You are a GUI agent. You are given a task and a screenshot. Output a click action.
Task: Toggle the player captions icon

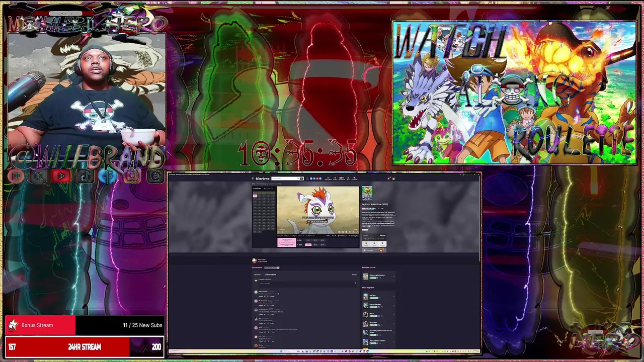[346, 232]
